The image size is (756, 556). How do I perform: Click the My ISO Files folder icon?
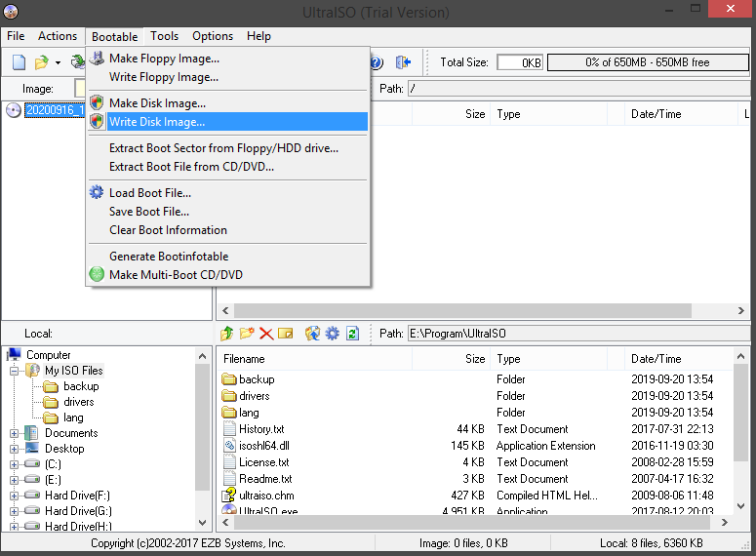click(x=33, y=371)
